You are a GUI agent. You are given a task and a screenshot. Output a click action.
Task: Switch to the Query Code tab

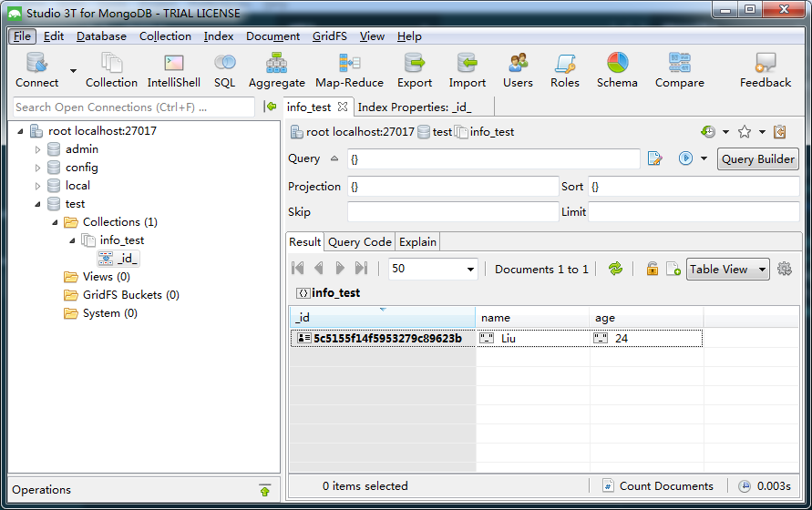359,242
